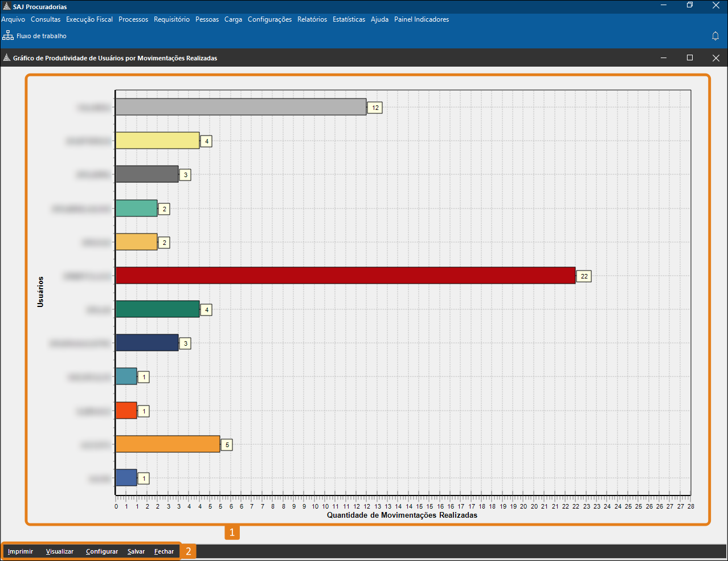Click the Configurar button
This screenshot has height=561, width=728.
[102, 551]
